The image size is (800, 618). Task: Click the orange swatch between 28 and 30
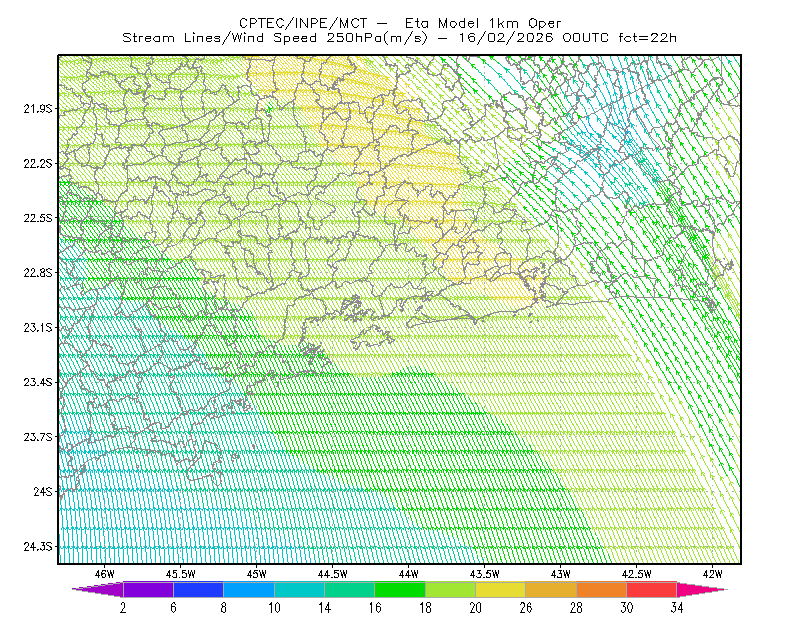point(602,589)
